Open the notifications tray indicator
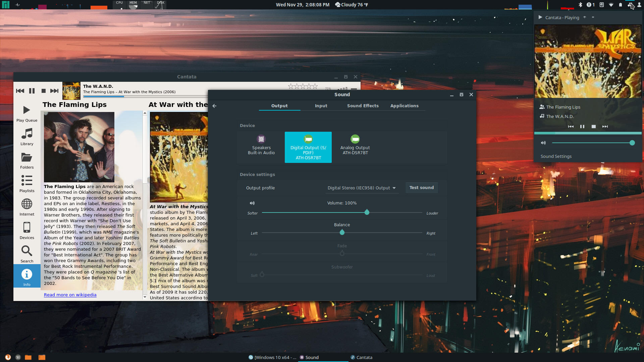644x362 pixels. [x=591, y=5]
